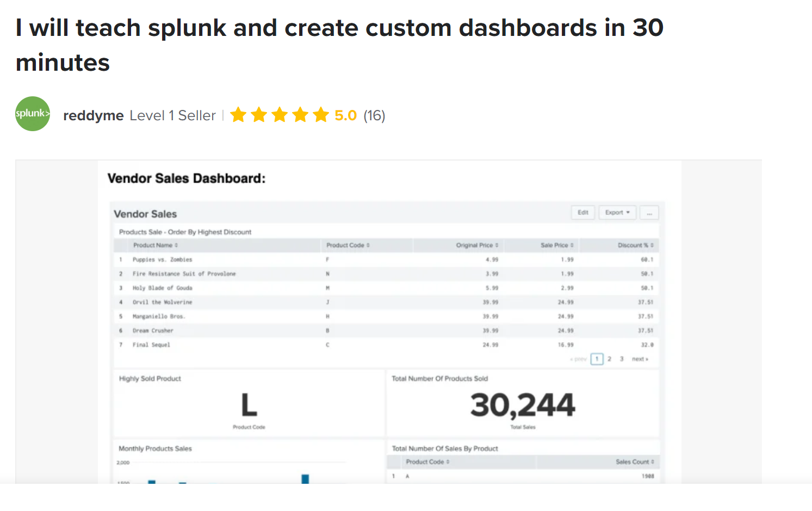Sort by Product Code column in top table

(x=348, y=245)
